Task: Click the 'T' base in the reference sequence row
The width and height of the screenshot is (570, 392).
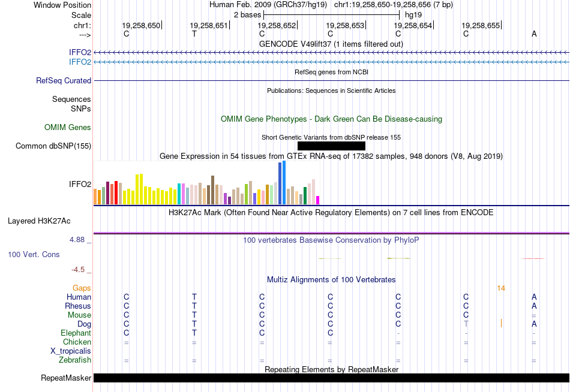Action: tap(194, 34)
